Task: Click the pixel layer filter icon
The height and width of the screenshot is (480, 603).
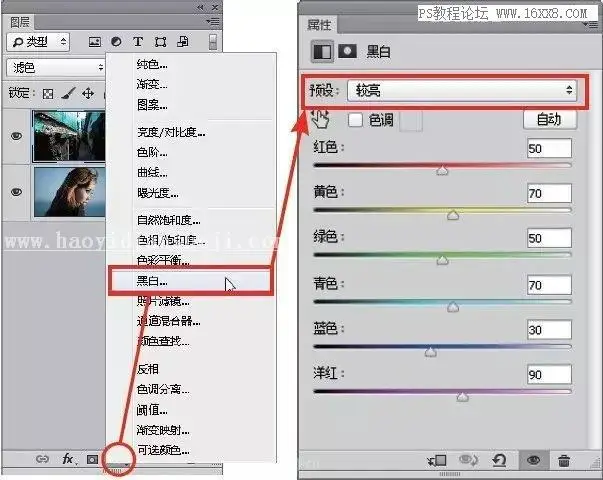Action: 95,42
